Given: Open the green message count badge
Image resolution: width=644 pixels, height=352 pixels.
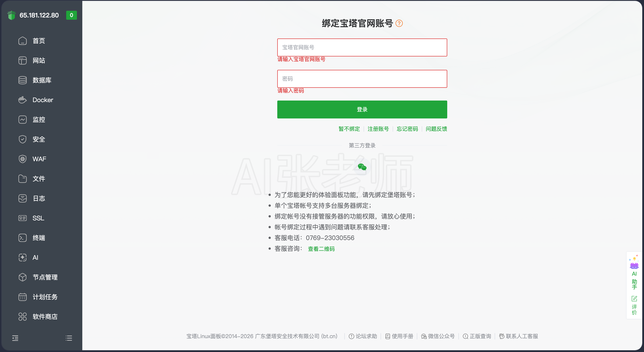Looking at the screenshot, I should (72, 15).
